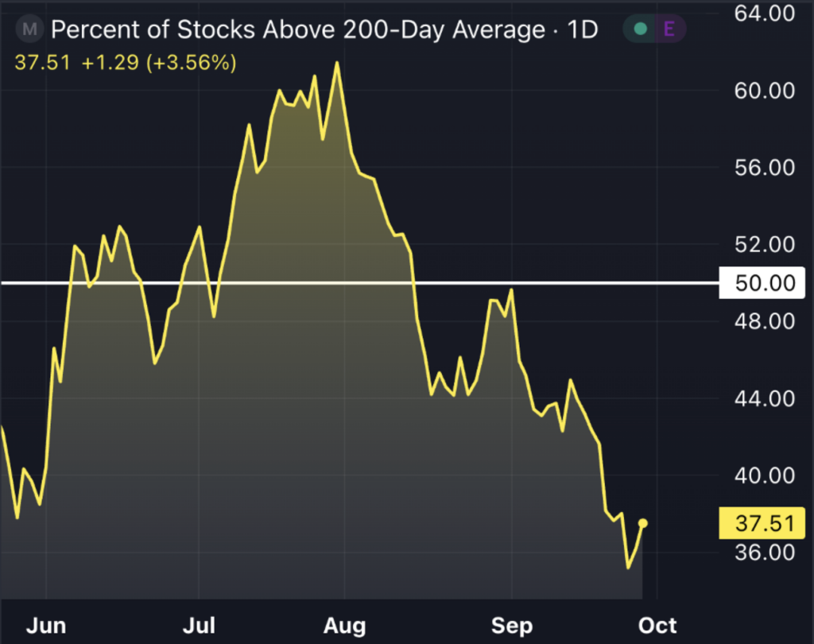Click the Jul label on time axis
Image resolution: width=814 pixels, height=644 pixels.
[199, 625]
